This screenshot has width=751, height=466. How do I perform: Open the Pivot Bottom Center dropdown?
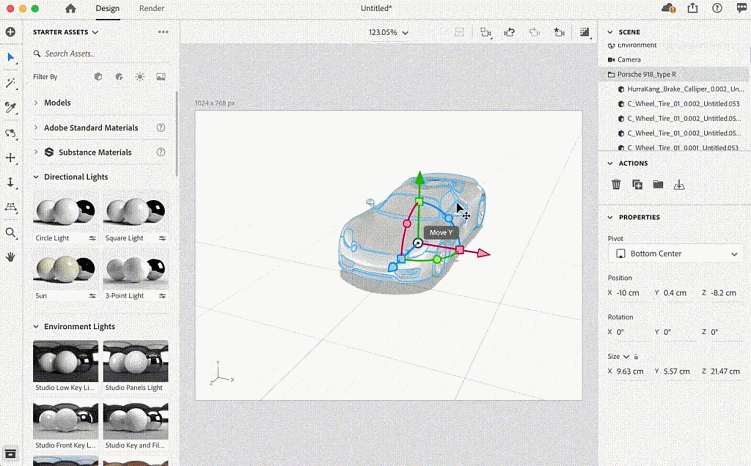[x=675, y=254]
